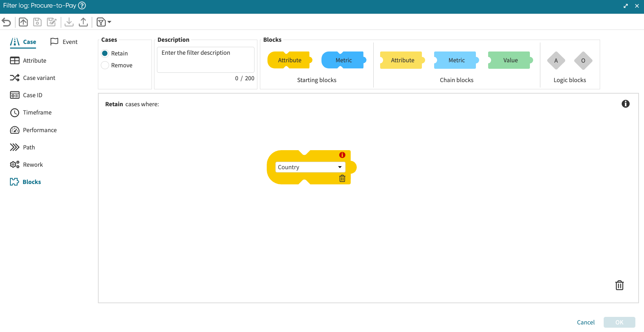Screen dimensions: 644x332
Task: Click the Cancel button
Action: point(585,322)
